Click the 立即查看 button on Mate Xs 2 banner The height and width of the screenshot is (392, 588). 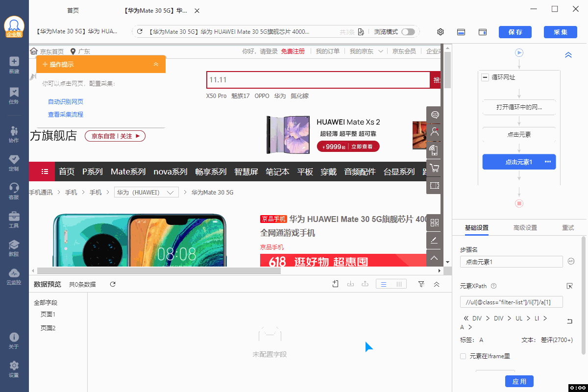361,147
